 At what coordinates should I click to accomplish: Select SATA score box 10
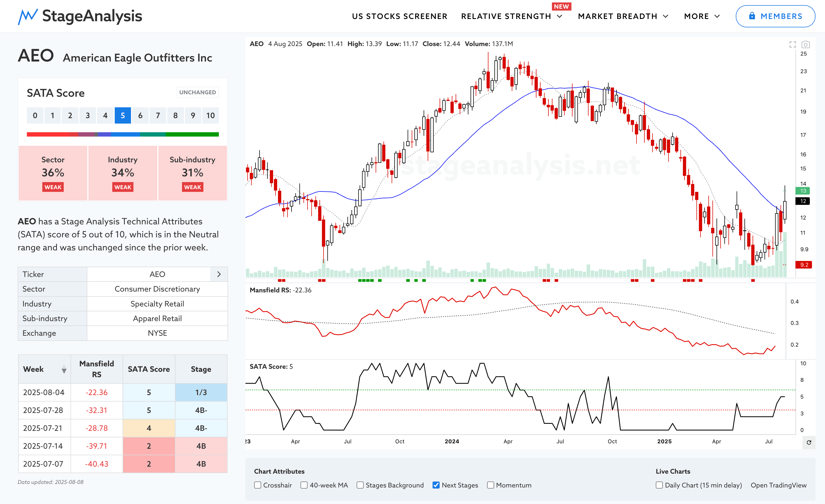pos(210,115)
